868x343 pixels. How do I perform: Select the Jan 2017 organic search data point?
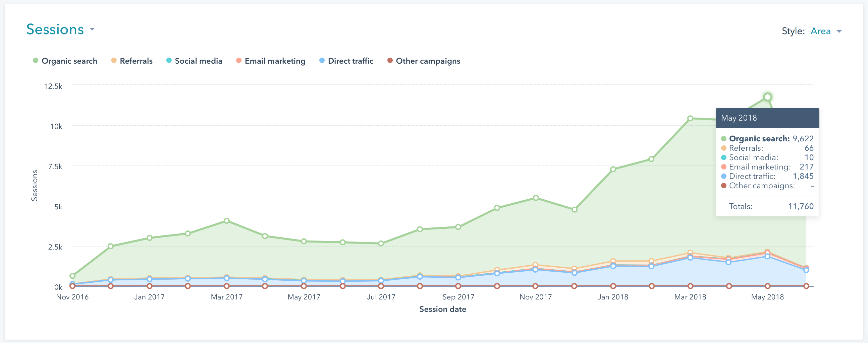click(150, 237)
